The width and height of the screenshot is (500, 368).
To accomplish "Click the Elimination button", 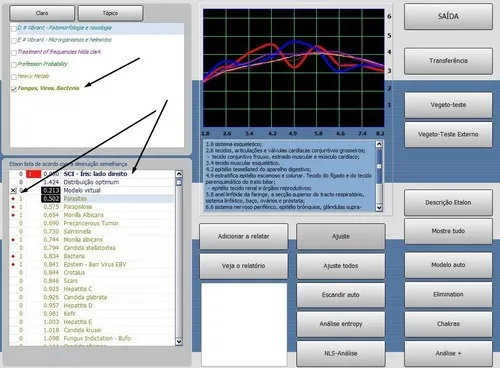I will coord(448,294).
